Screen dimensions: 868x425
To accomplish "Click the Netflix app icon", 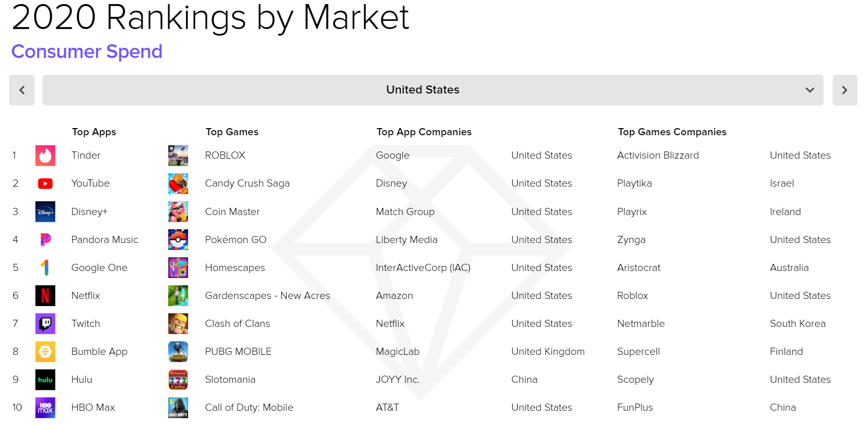I will click(x=45, y=296).
